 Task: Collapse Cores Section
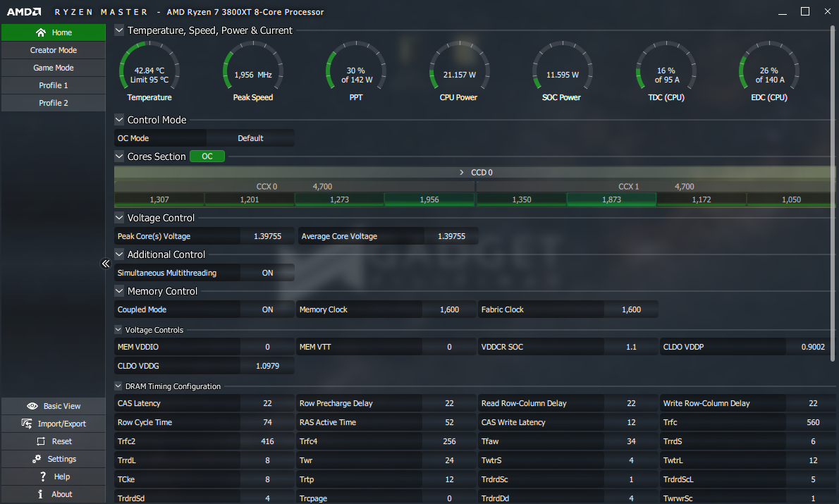pyautogui.click(x=119, y=156)
